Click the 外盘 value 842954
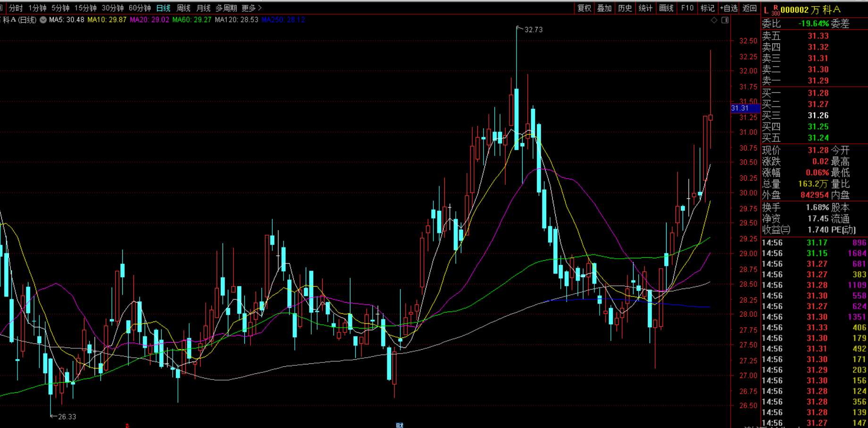Image resolution: width=868 pixels, height=428 pixels. (x=815, y=195)
